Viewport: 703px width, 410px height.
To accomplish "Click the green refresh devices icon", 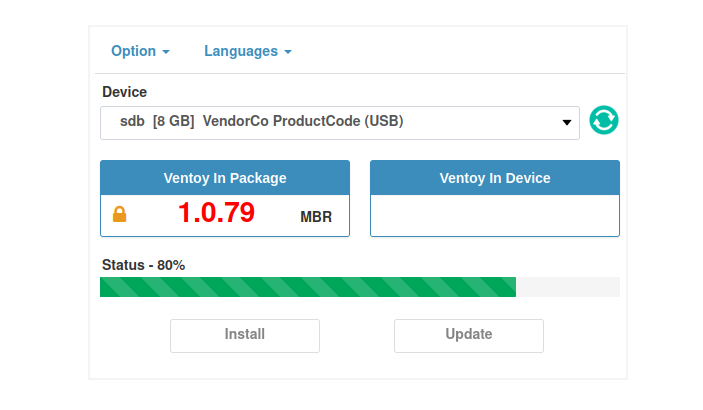I will (604, 120).
